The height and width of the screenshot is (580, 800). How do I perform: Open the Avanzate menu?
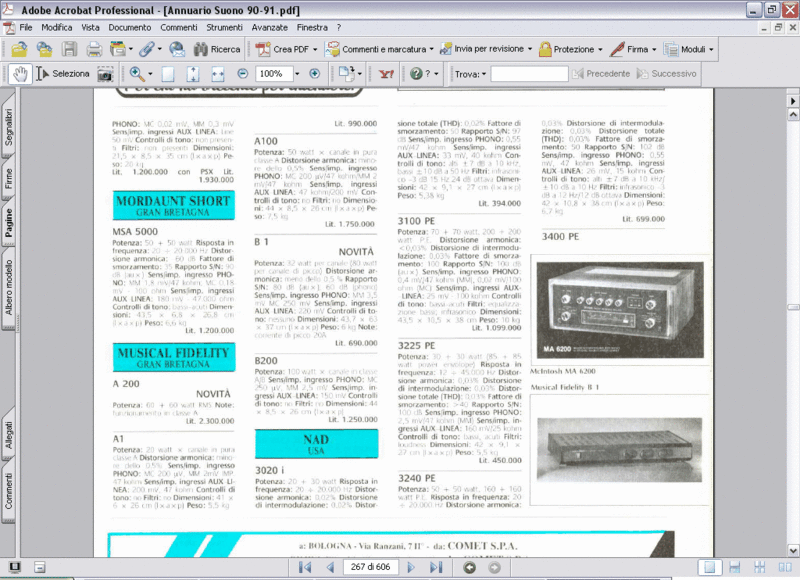[269, 28]
